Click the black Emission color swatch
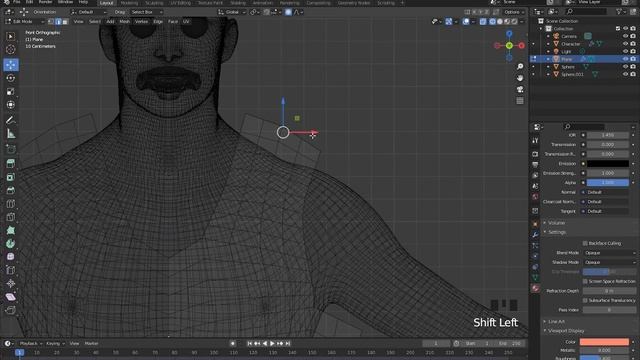Screen dimensions: 640x360 click(x=608, y=164)
